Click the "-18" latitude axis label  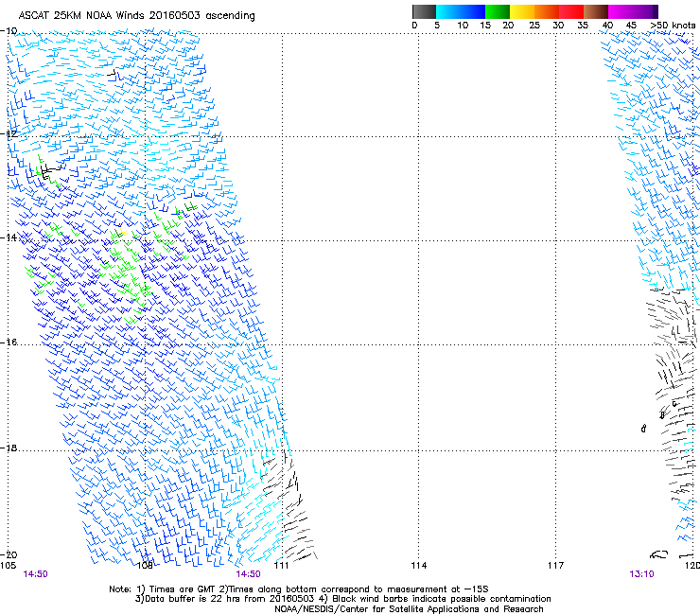click(9, 448)
